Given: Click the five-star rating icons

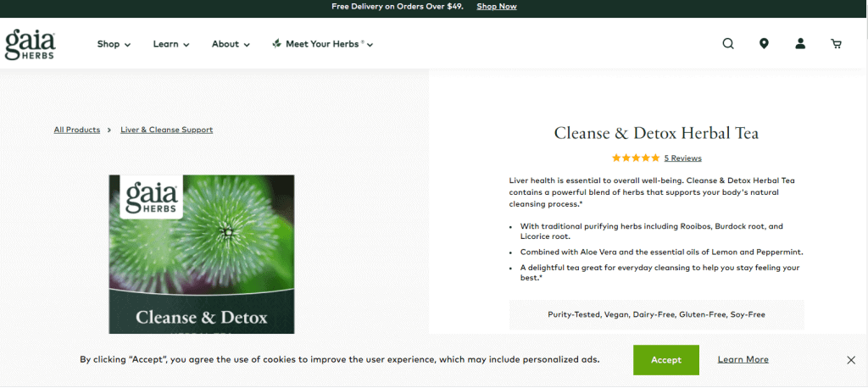Looking at the screenshot, I should pyautogui.click(x=636, y=158).
